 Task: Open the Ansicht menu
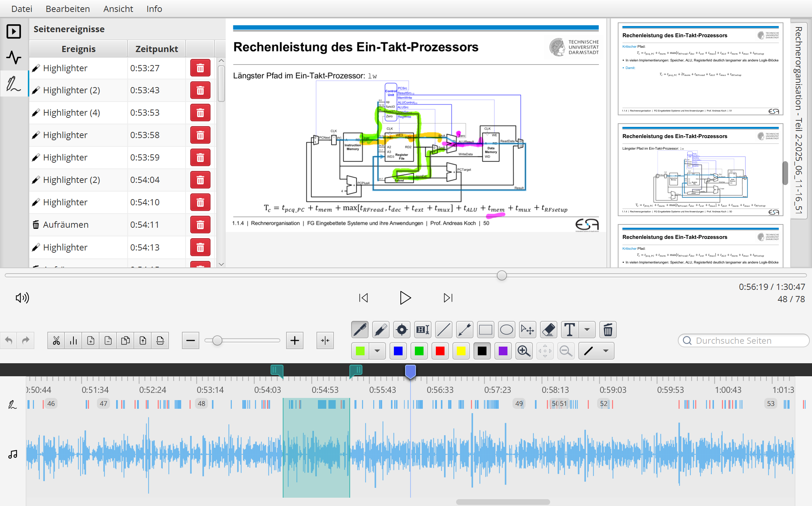[x=118, y=9]
